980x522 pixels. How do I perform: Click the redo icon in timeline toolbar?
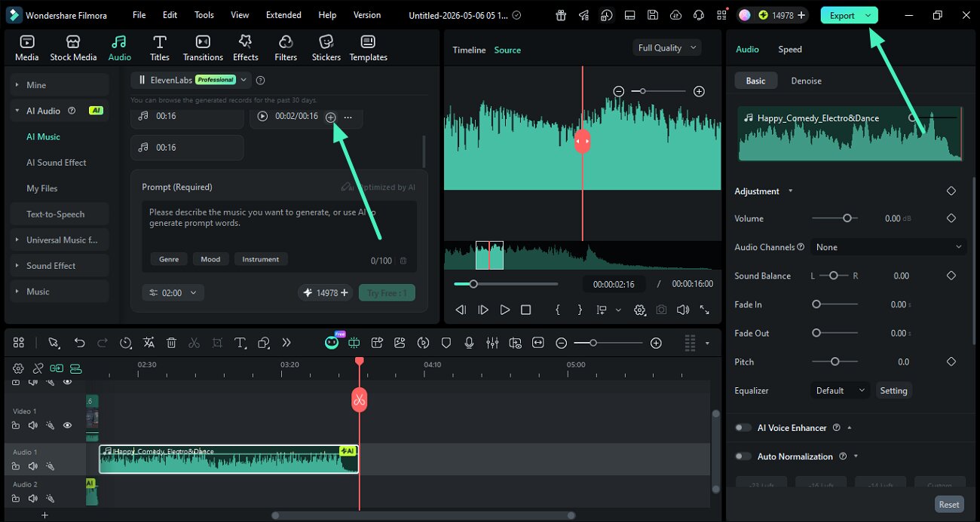(x=103, y=343)
